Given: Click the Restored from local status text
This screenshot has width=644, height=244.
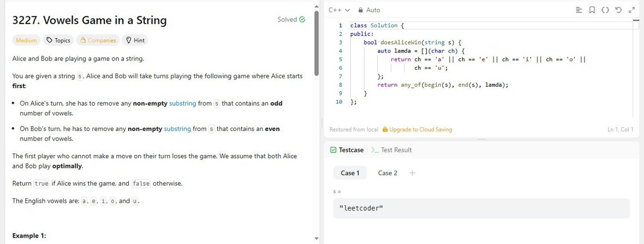Looking at the screenshot, I should pyautogui.click(x=354, y=129).
